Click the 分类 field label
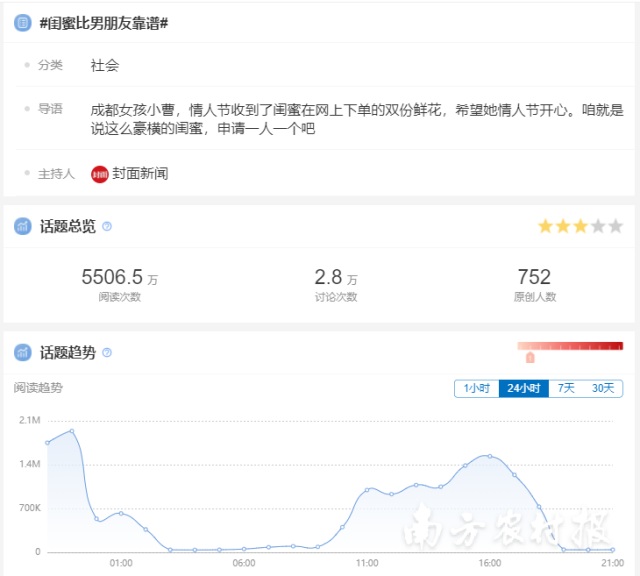 click(x=51, y=65)
